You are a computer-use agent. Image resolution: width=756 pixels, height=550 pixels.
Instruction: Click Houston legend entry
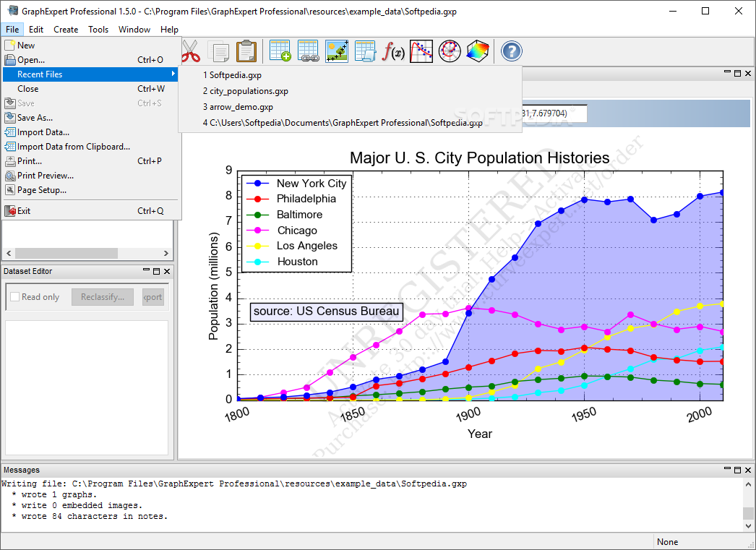(x=282, y=262)
